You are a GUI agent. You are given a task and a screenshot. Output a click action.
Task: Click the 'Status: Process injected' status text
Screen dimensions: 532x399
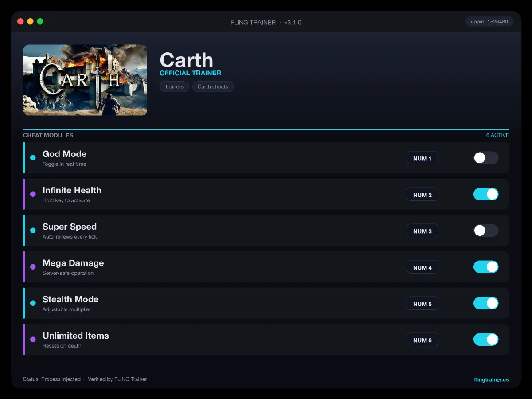(x=52, y=379)
